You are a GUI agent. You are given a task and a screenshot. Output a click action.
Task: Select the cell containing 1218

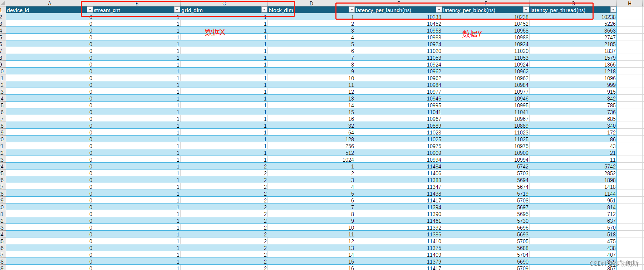(573, 71)
